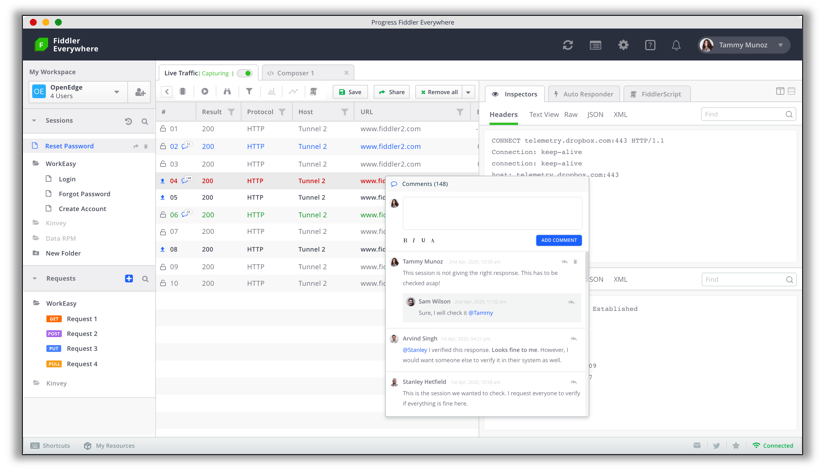Click in the comment text area
Image resolution: width=829 pixels, height=472 pixels.
click(492, 214)
